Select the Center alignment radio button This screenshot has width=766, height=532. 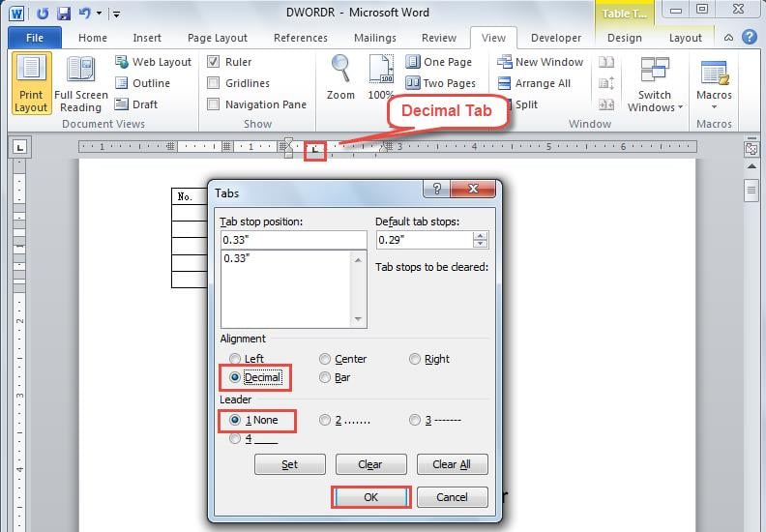tap(325, 359)
